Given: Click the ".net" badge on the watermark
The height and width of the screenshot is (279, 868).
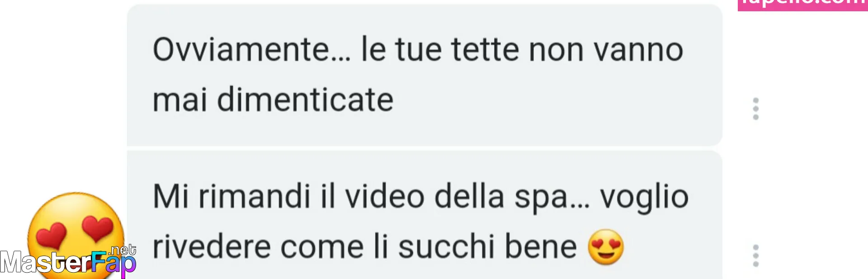Looking at the screenshot, I should tap(123, 250).
